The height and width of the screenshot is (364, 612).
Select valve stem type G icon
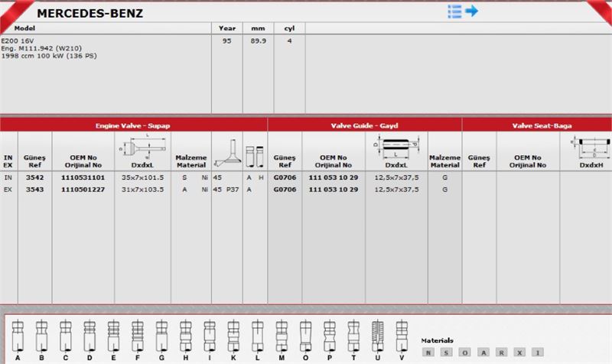click(161, 336)
